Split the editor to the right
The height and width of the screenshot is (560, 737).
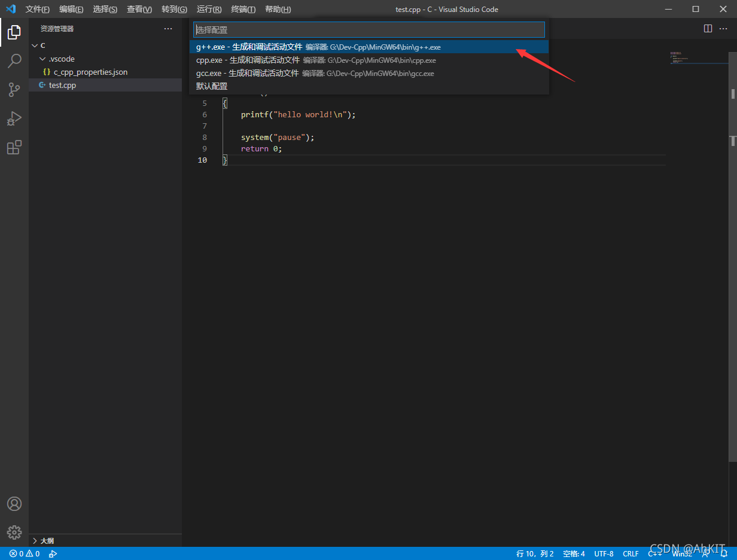pyautogui.click(x=708, y=29)
